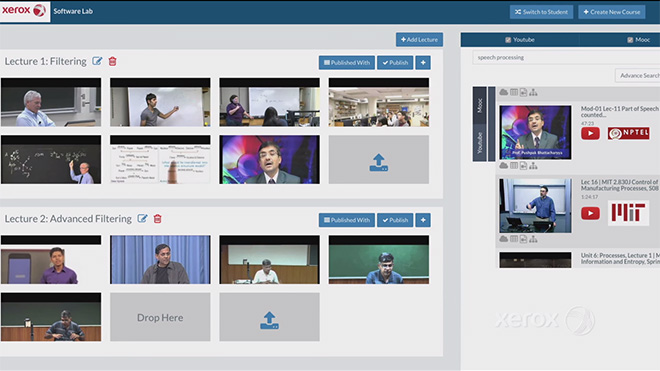Viewport: 660px width, 371px height.
Task: Delete Lecture 2: Advanced Filtering with trash icon
Action: click(157, 219)
